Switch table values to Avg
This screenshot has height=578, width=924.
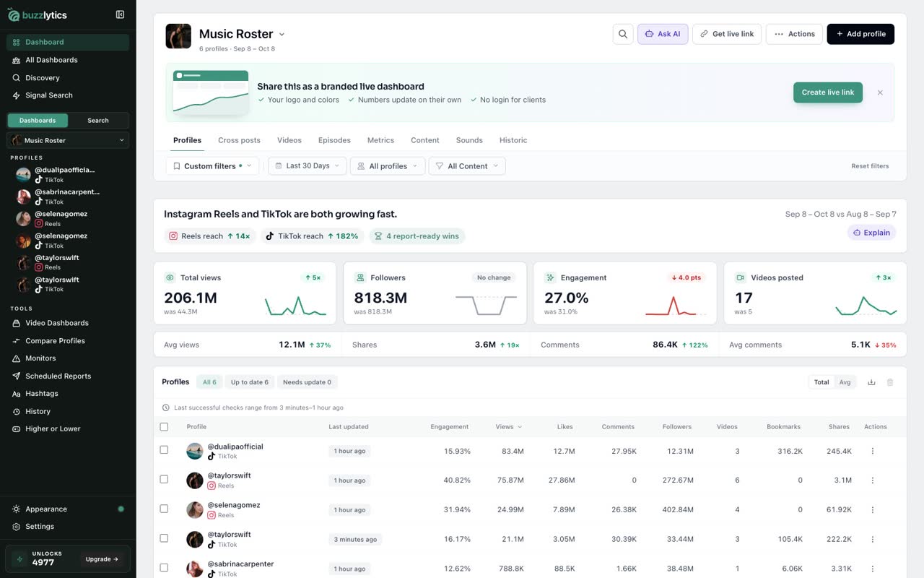tap(845, 382)
